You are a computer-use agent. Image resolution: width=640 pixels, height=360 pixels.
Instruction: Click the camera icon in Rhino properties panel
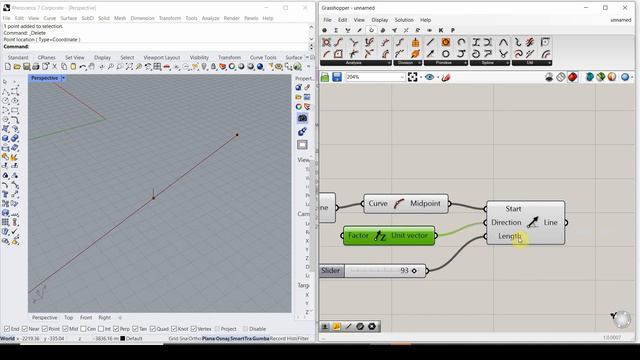pos(302,118)
